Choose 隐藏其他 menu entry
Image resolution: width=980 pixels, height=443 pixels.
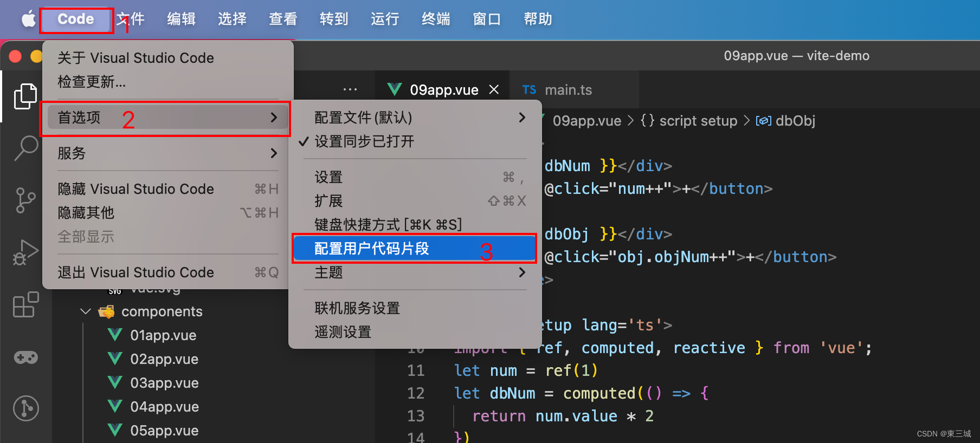coord(168,213)
